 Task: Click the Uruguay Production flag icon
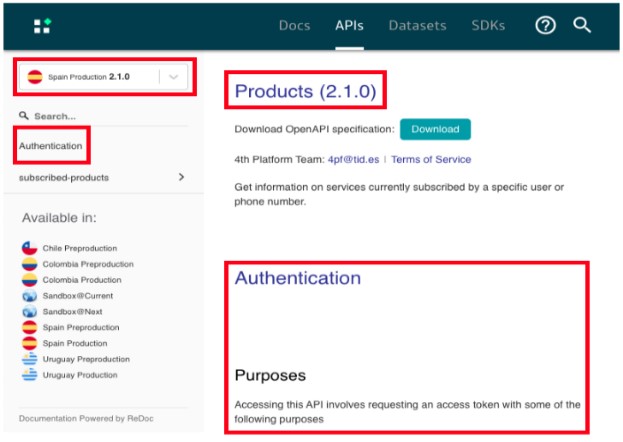click(x=29, y=375)
